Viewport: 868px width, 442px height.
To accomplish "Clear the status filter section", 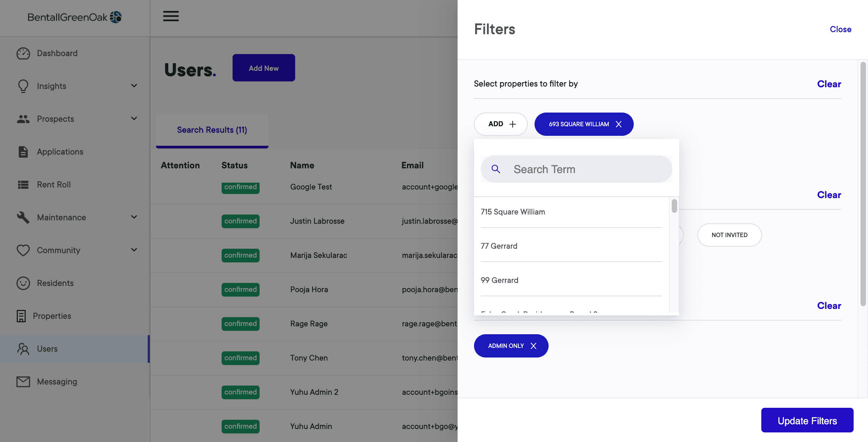I will point(829,195).
